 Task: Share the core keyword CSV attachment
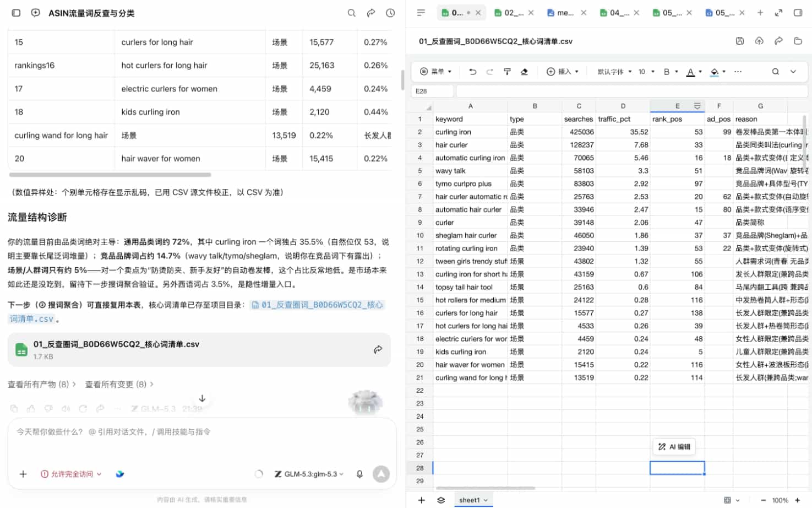pos(378,349)
